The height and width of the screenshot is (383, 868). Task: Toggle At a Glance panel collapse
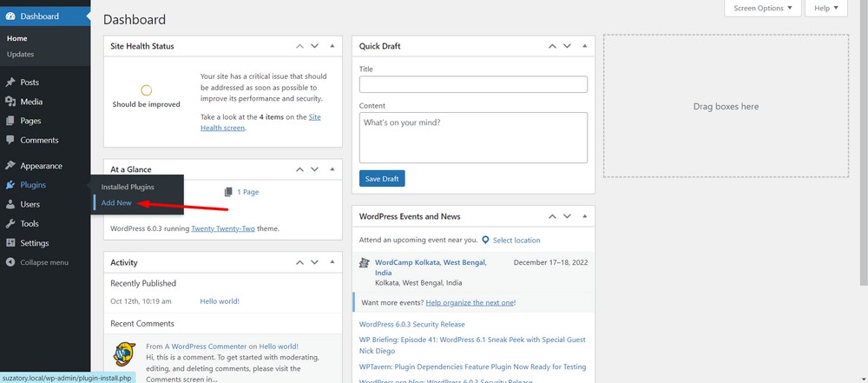point(332,169)
